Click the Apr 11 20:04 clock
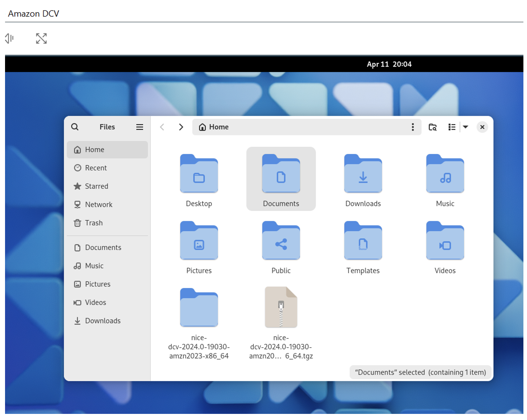 point(389,64)
